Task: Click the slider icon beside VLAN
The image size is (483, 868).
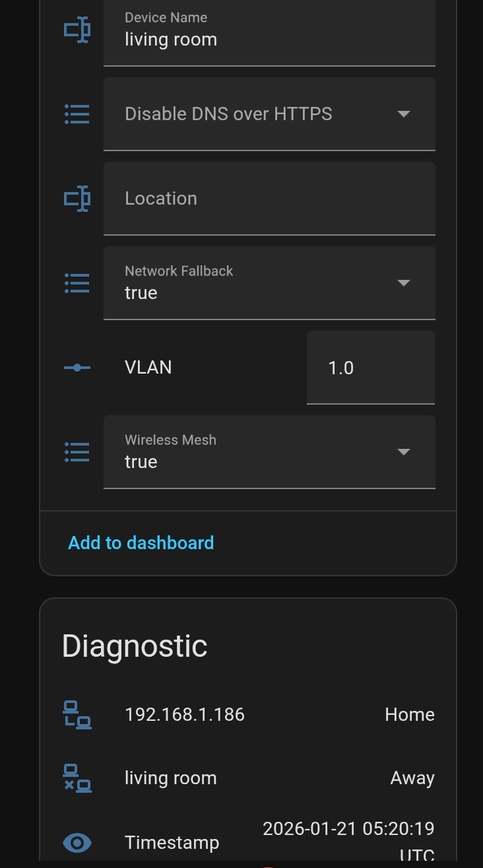Action: (77, 368)
